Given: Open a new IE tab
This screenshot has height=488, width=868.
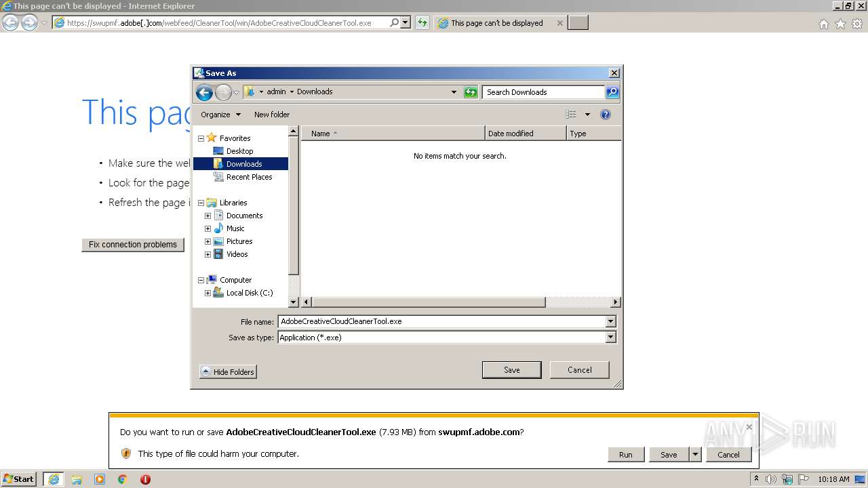Looking at the screenshot, I should coord(578,23).
